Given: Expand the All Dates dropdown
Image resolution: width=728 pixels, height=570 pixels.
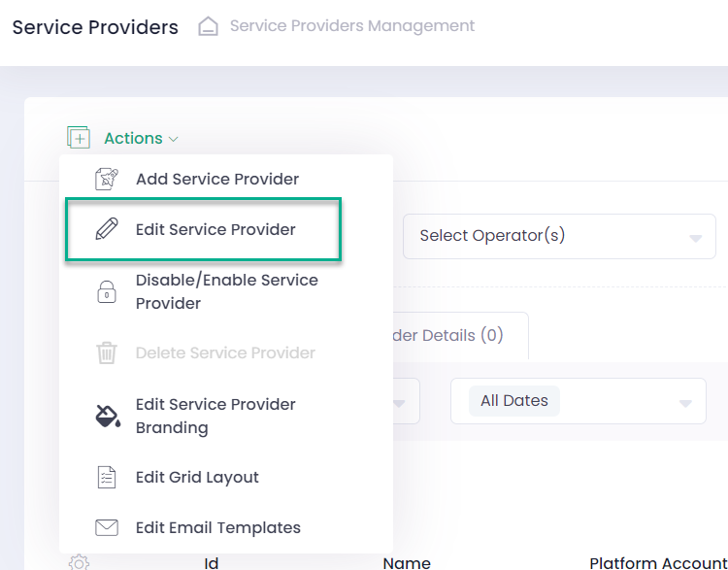Looking at the screenshot, I should 578,401.
